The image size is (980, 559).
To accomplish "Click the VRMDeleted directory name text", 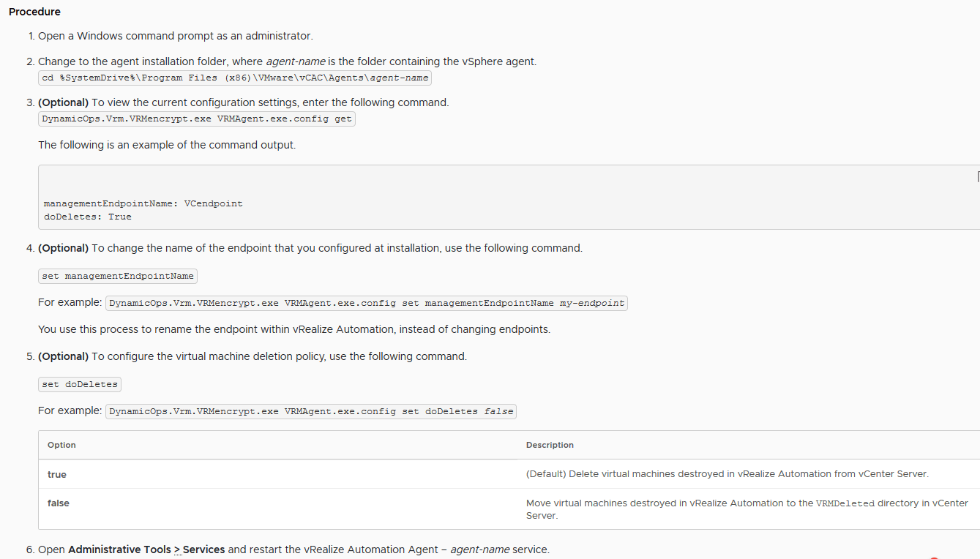I will (845, 503).
